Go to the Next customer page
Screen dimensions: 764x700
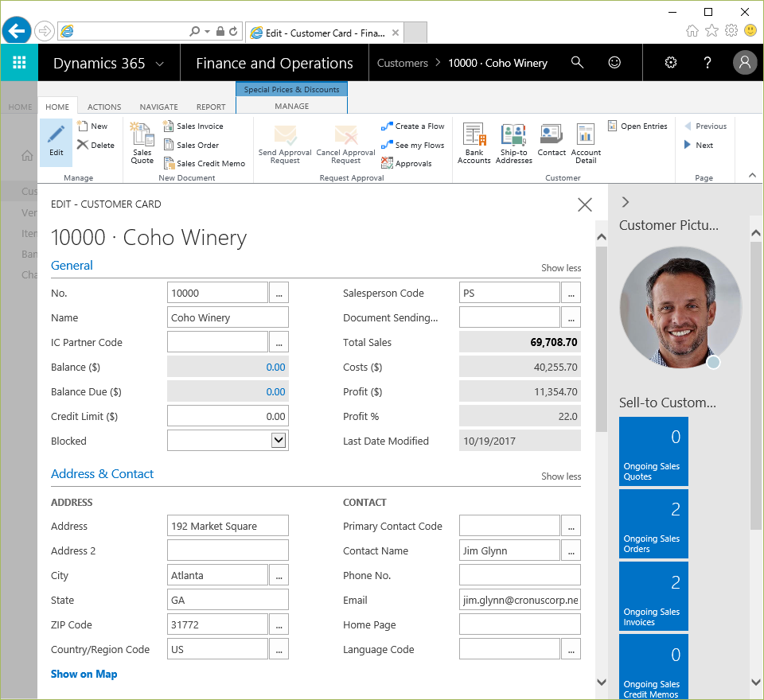tap(698, 145)
